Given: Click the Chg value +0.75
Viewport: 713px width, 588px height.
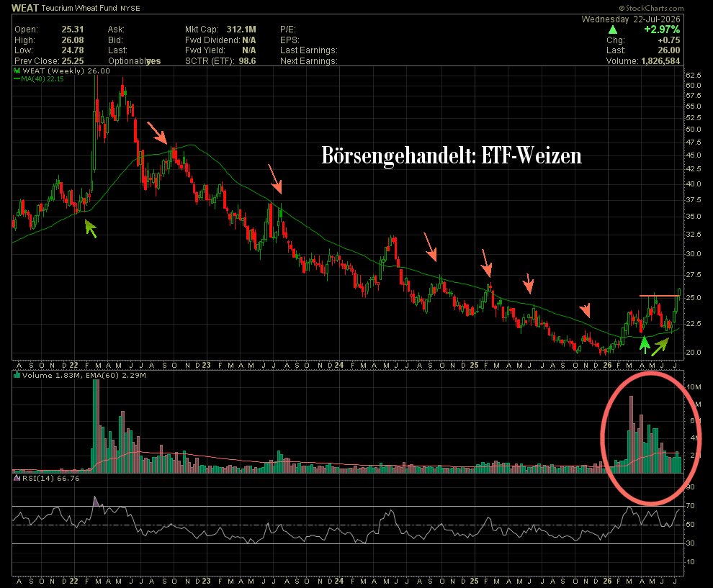Looking at the screenshot, I should (x=669, y=40).
